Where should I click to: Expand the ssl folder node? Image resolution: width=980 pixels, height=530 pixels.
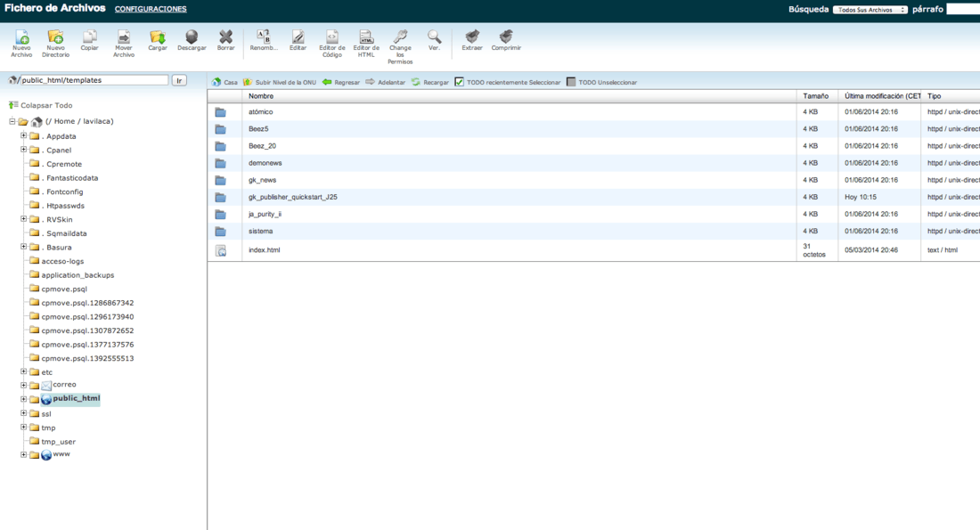pos(23,413)
